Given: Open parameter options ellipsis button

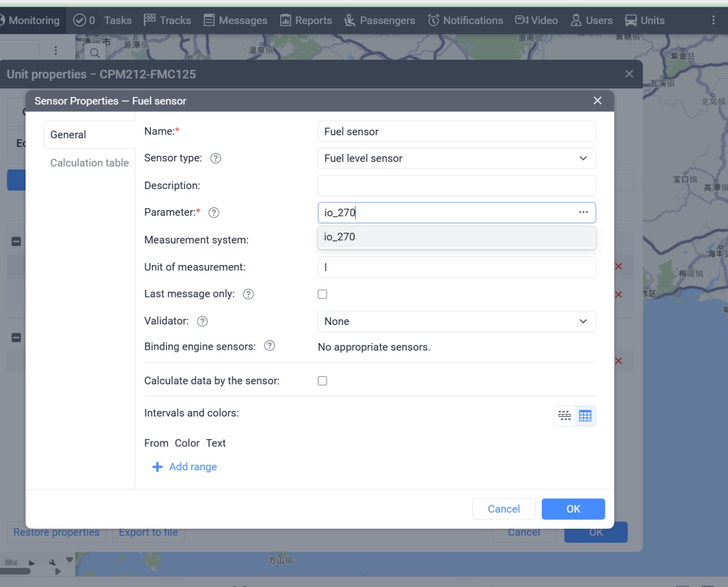Looking at the screenshot, I should tap(583, 212).
